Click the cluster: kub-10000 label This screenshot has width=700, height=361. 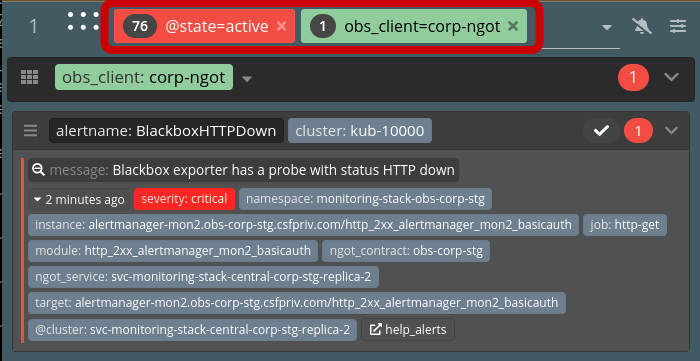point(360,131)
